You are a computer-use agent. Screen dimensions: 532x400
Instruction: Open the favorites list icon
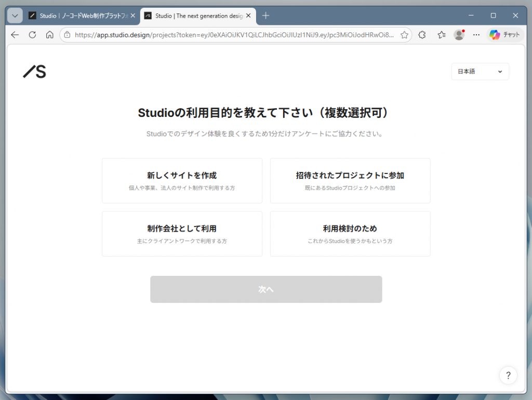(x=442, y=35)
